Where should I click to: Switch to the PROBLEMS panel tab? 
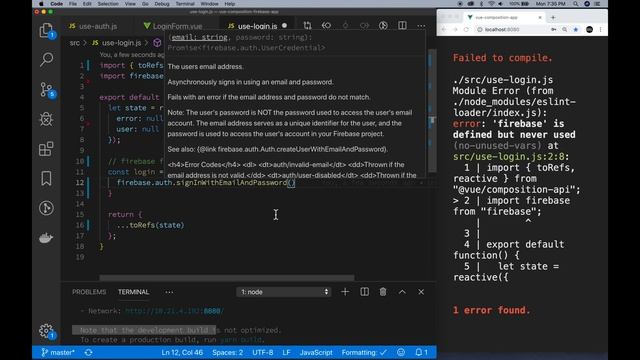click(x=89, y=292)
